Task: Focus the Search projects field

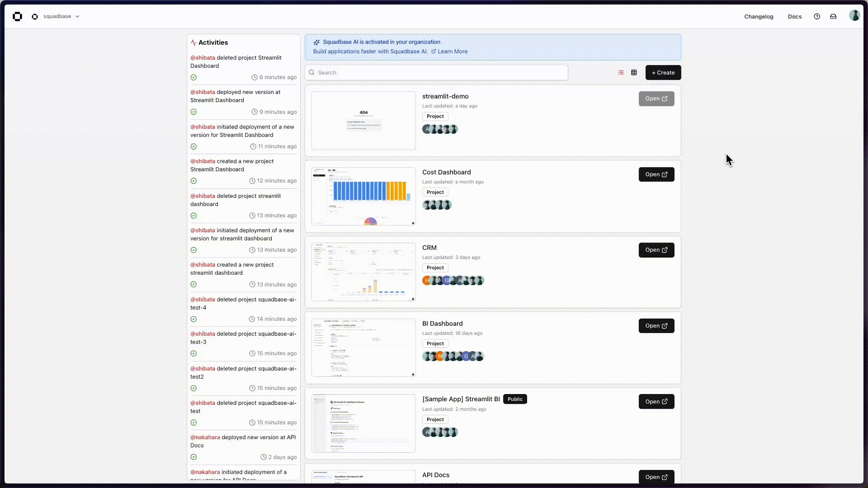Action: [437, 73]
